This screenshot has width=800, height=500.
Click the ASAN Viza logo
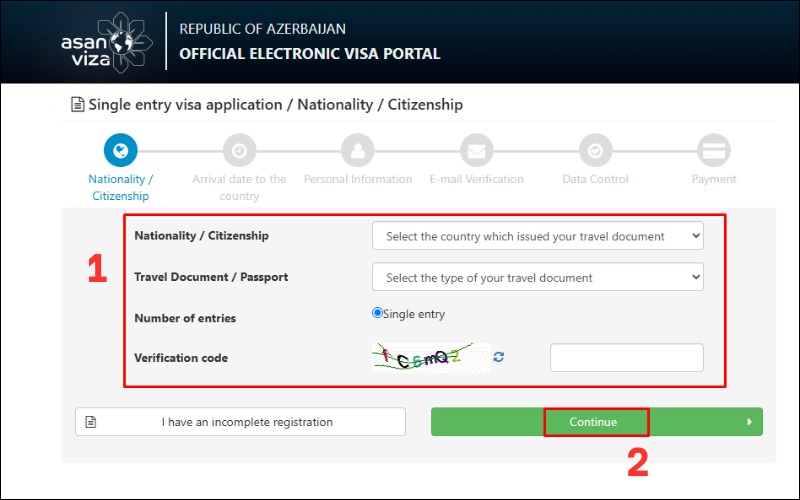pyautogui.click(x=104, y=42)
